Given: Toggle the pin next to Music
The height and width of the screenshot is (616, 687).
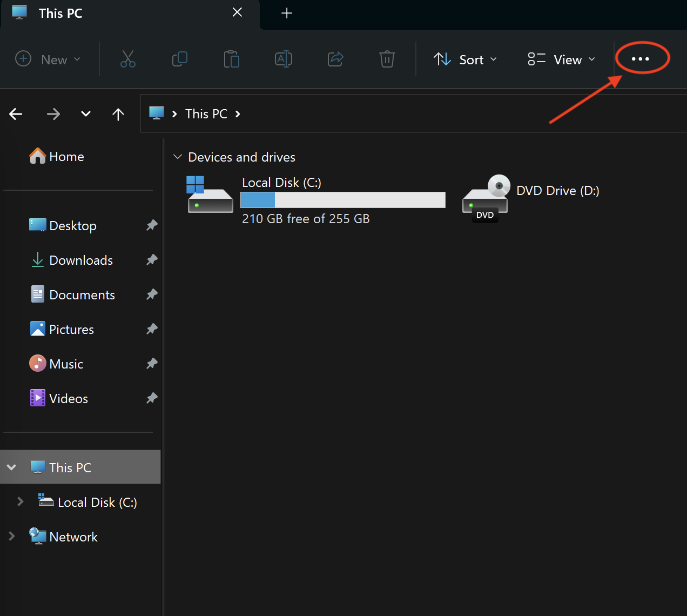Looking at the screenshot, I should tap(152, 364).
